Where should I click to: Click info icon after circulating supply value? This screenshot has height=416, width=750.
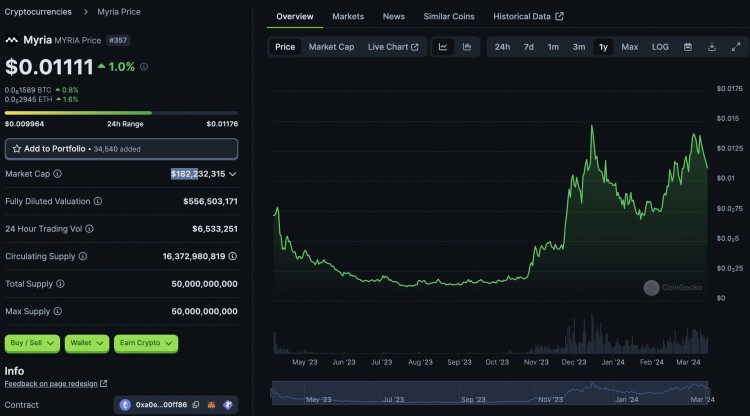tap(232, 256)
